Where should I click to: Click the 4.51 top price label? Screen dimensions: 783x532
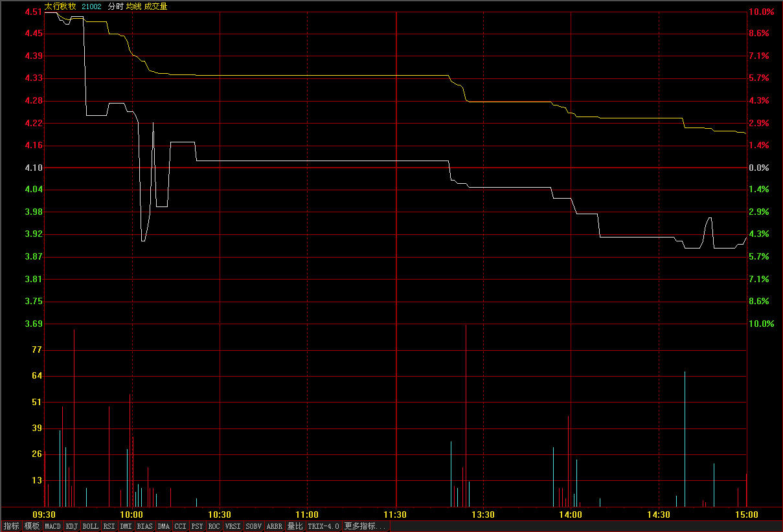click(x=34, y=12)
